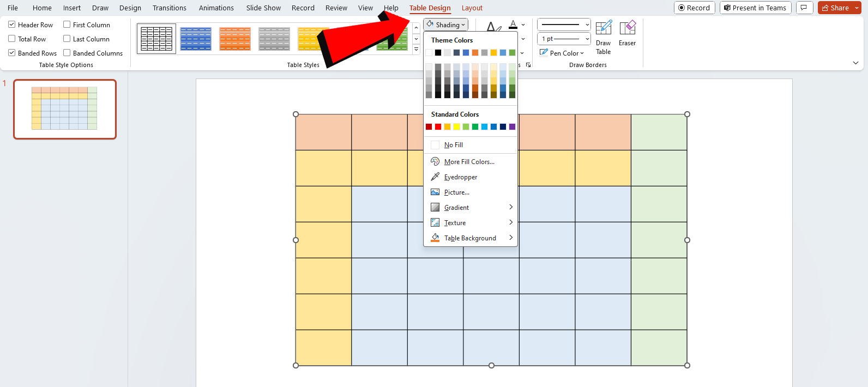Open the Animations tab
The image size is (868, 387).
tap(216, 8)
